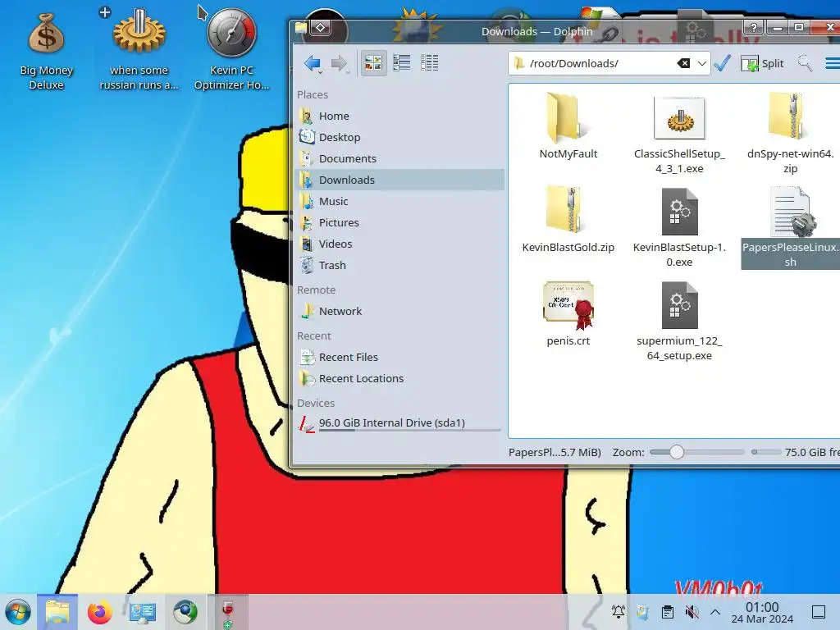Open Music in the Places panel
840x630 pixels.
(400, 202)
